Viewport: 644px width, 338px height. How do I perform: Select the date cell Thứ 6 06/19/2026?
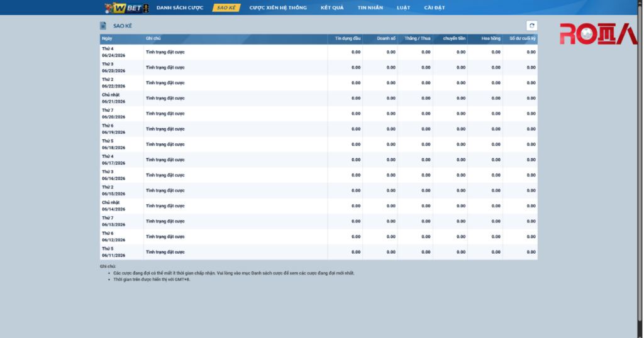[x=121, y=129]
